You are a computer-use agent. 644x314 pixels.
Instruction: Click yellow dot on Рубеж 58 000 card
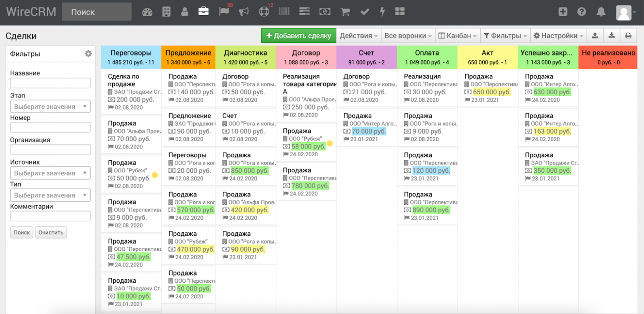pos(330,144)
